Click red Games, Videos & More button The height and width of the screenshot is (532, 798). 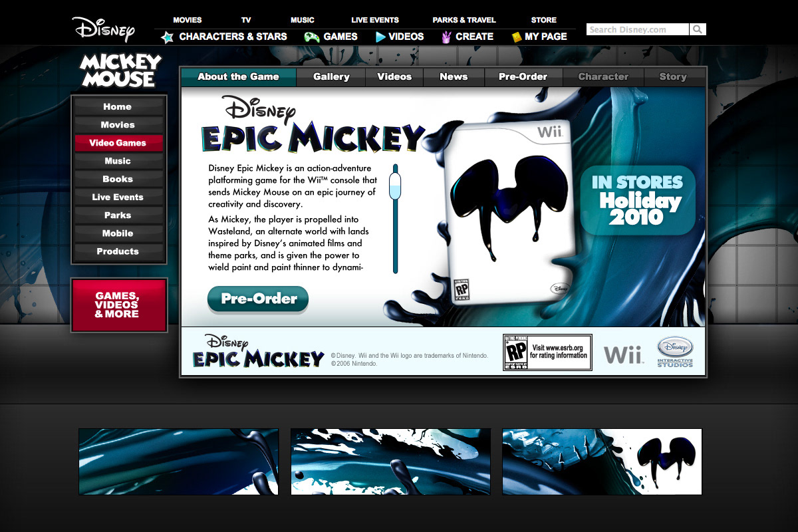point(119,305)
